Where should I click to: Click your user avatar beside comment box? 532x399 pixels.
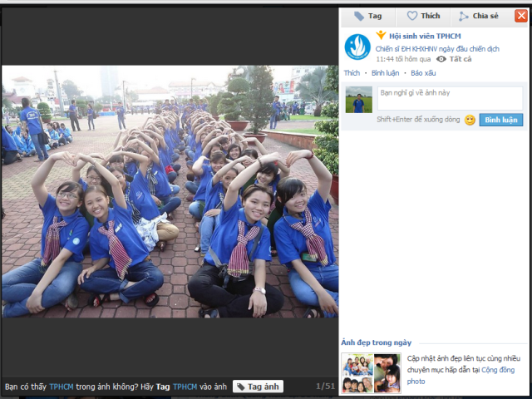point(358,100)
